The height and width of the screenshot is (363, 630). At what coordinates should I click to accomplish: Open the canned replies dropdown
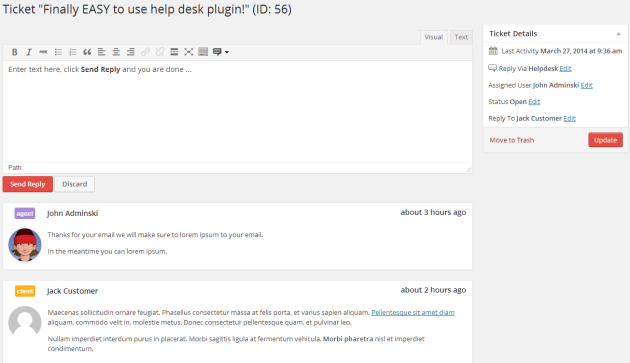pos(221,52)
